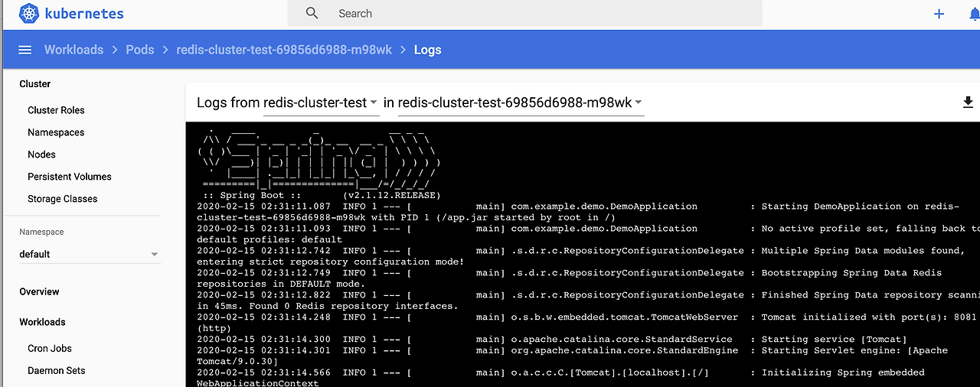The width and height of the screenshot is (980, 387).
Task: Download the pod logs
Action: click(969, 102)
